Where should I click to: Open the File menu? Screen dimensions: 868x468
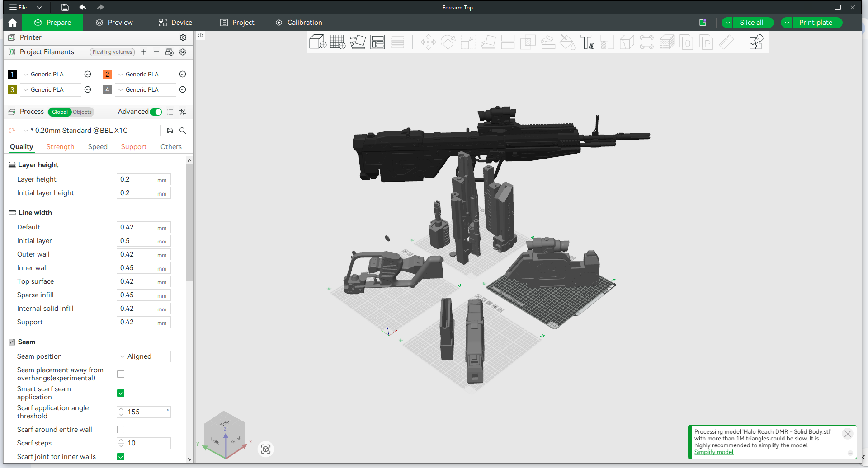click(x=18, y=7)
